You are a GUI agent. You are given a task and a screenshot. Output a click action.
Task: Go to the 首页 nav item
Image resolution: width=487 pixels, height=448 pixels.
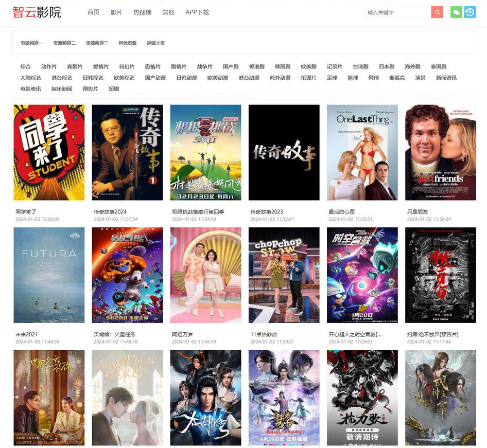[x=94, y=12]
